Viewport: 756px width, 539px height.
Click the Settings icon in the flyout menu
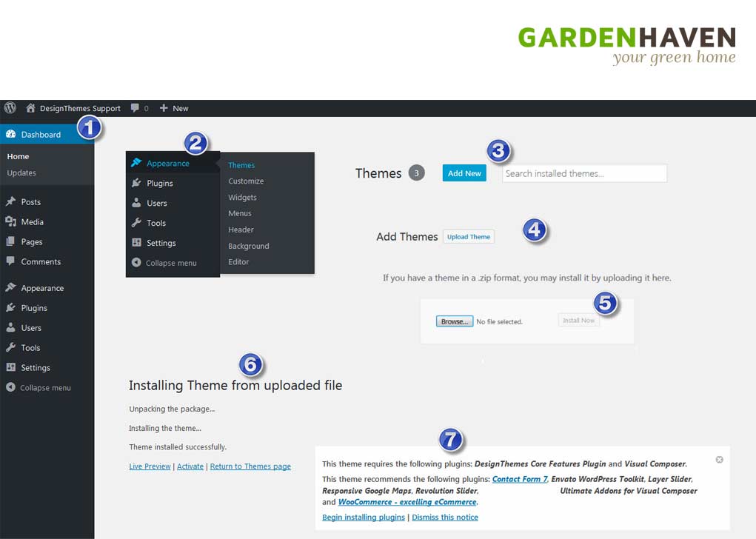[136, 243]
